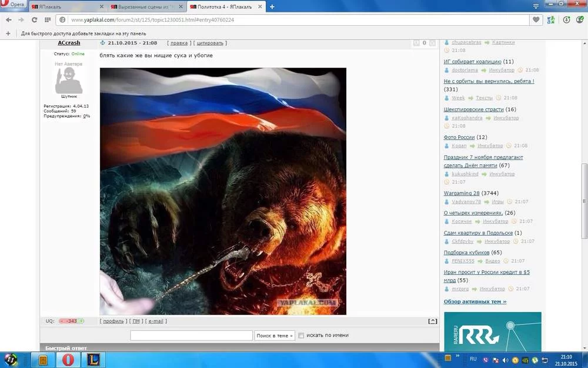588x368 pixels.
Task: Close the Вырезанные сцены tab
Action: [181, 6]
